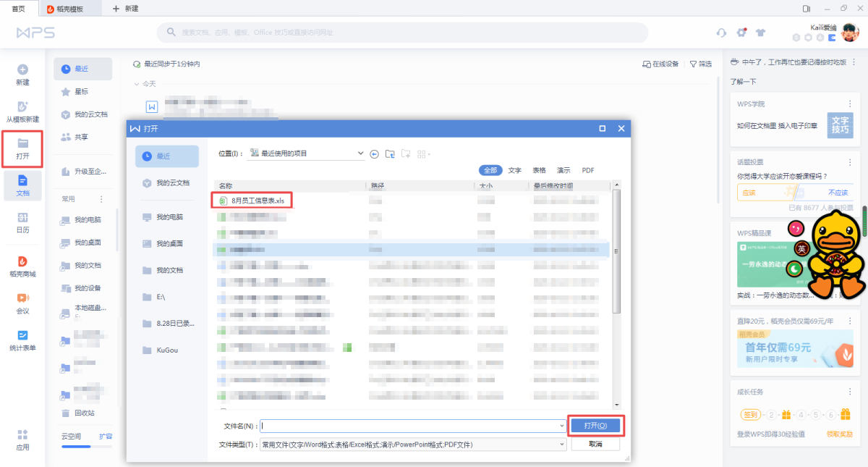Open 会议 in the left sidebar

point(22,303)
